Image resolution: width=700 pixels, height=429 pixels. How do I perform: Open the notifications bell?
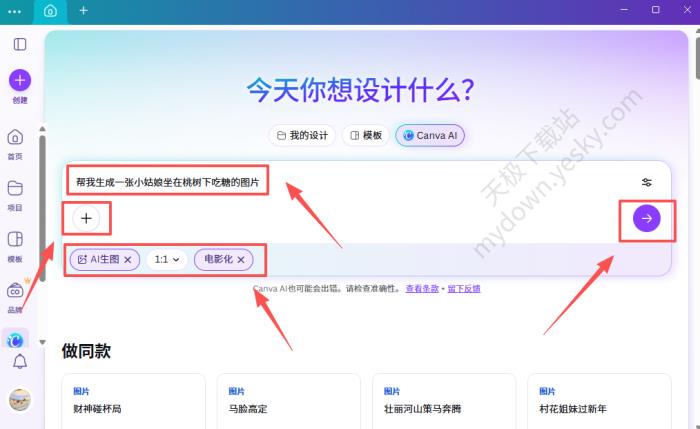tap(19, 361)
